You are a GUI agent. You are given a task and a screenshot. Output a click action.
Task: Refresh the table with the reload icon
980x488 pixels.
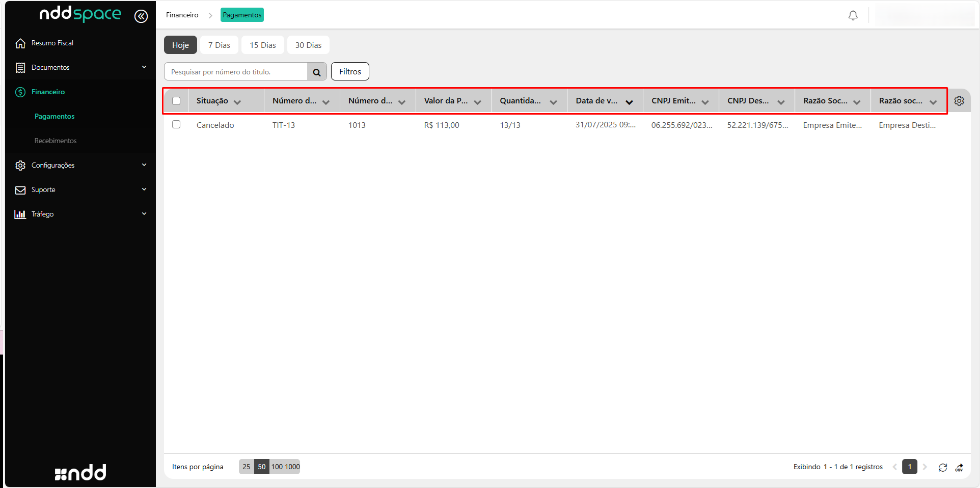point(943,467)
